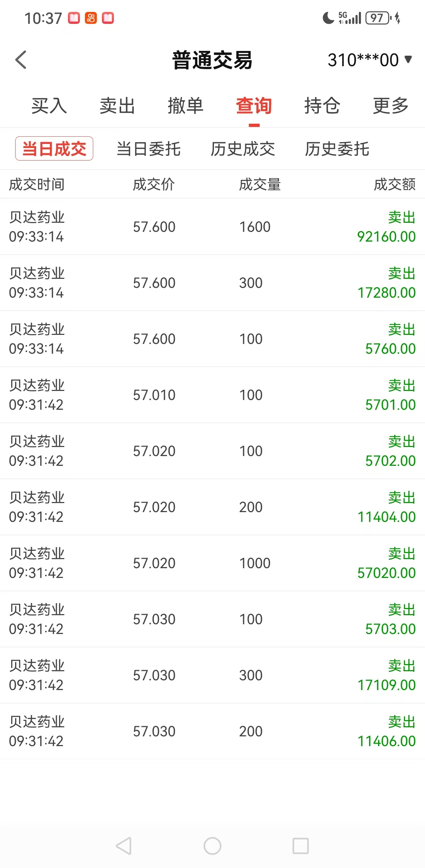Tap the battery 97 status icon
This screenshot has width=425, height=868.
point(378,18)
